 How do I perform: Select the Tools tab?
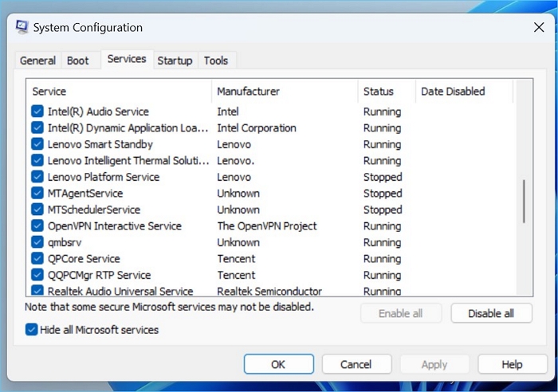[x=216, y=61]
